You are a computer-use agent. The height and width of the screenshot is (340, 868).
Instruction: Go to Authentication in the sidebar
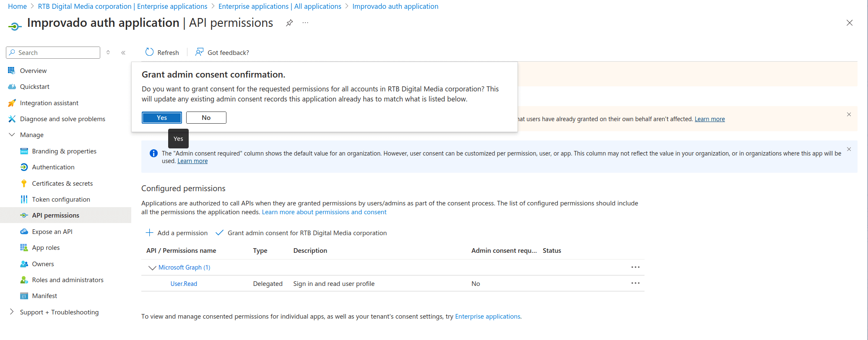click(x=53, y=167)
